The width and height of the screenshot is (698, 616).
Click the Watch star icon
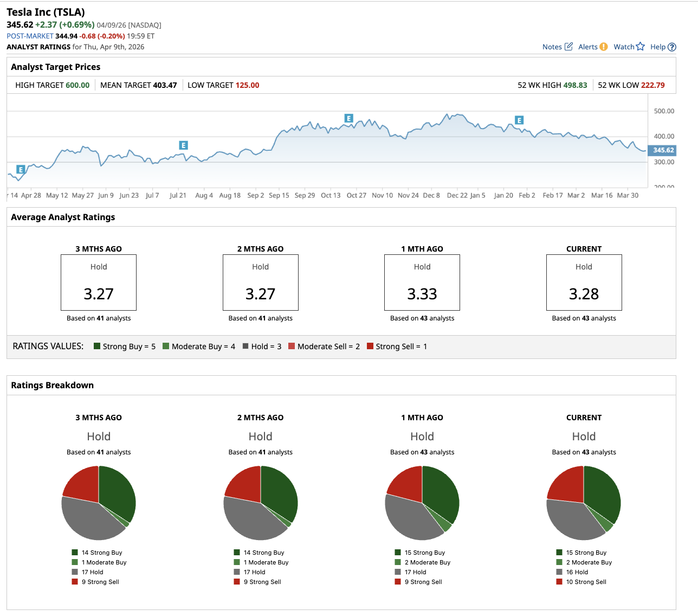coord(640,47)
